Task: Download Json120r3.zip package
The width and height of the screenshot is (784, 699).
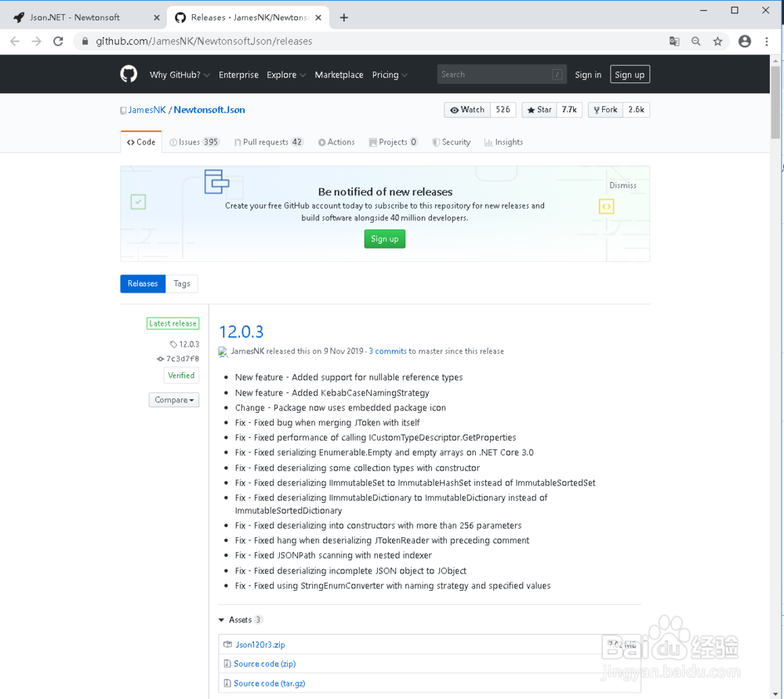Action: (x=260, y=644)
